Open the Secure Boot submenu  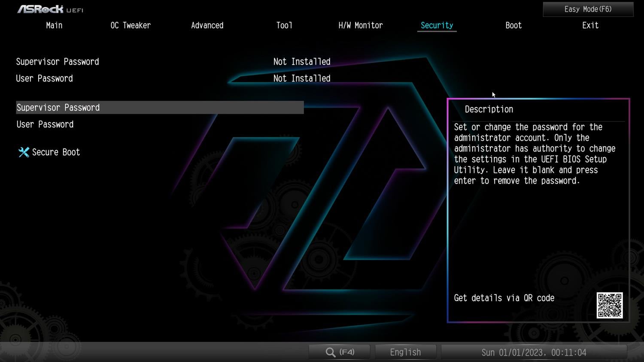coord(56,152)
